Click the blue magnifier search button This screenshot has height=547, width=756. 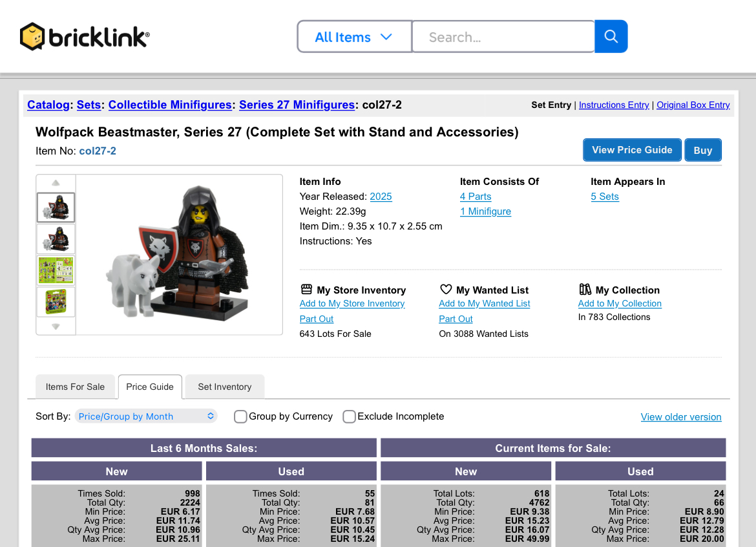pos(611,37)
